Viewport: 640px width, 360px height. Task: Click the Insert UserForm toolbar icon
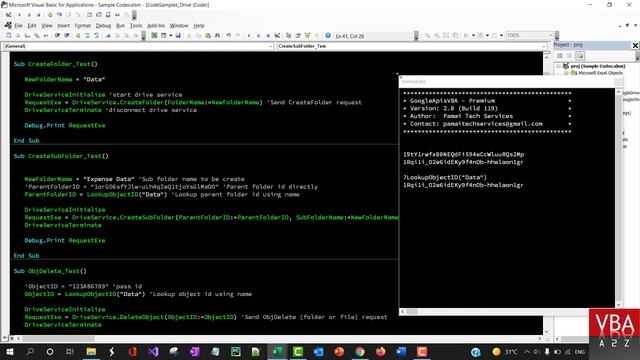pyautogui.click(x=163, y=36)
